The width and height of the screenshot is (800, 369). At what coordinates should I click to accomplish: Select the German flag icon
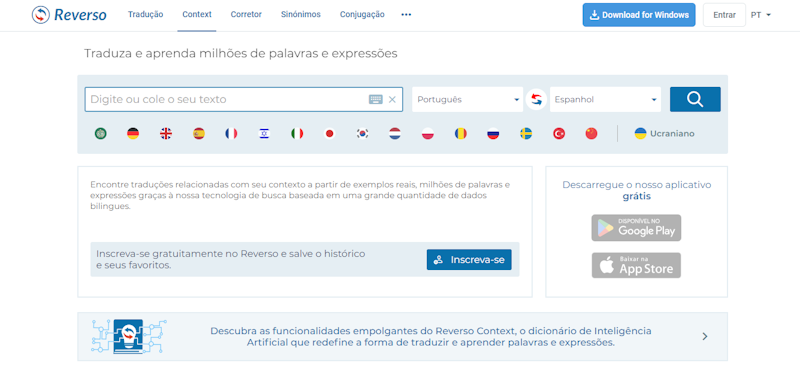tap(133, 134)
